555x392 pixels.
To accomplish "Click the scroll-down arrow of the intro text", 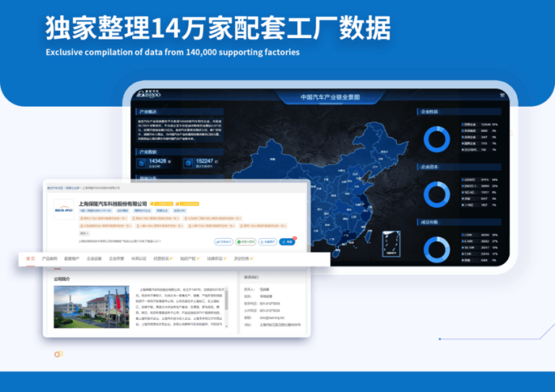I will [x=226, y=326].
